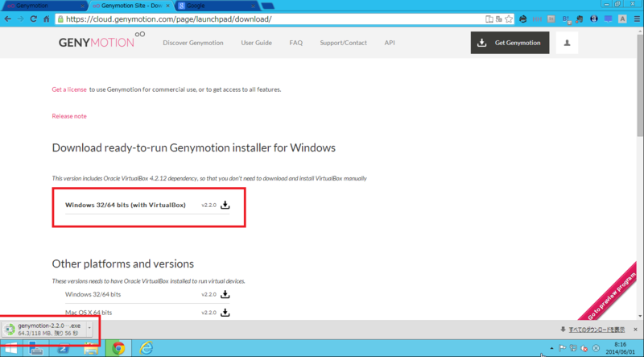Click Windows 32/64 bits (with VirtualBox) link
Screen dimensions: 644x357
[126, 205]
